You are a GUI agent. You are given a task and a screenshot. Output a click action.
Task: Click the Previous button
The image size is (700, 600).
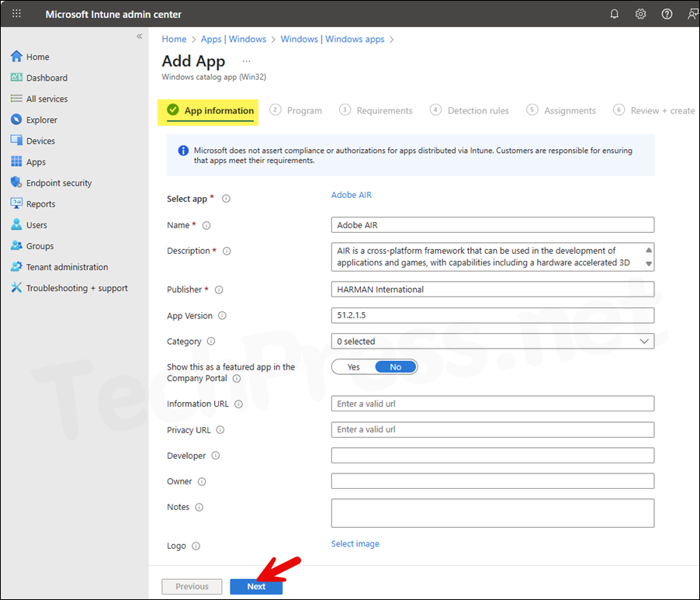tap(192, 587)
